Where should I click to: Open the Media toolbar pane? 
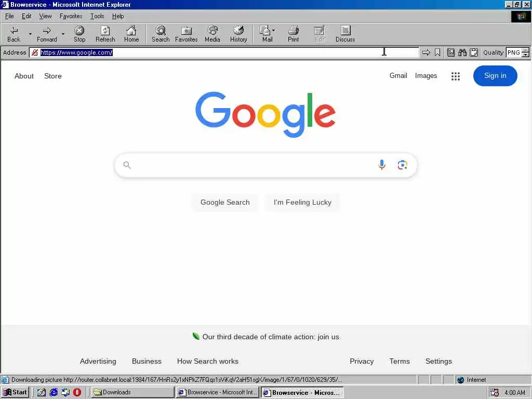[x=212, y=34]
